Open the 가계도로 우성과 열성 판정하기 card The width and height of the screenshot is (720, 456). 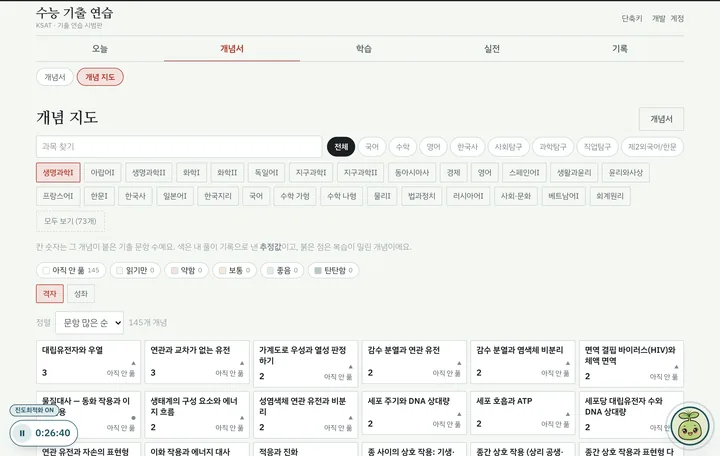[x=306, y=364]
